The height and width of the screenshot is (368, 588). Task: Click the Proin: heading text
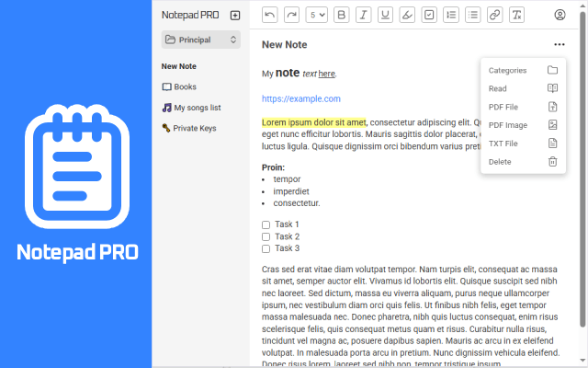(274, 167)
